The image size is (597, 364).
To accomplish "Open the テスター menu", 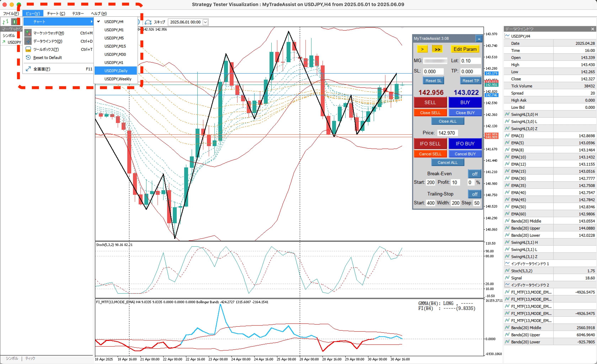I will pos(78,14).
